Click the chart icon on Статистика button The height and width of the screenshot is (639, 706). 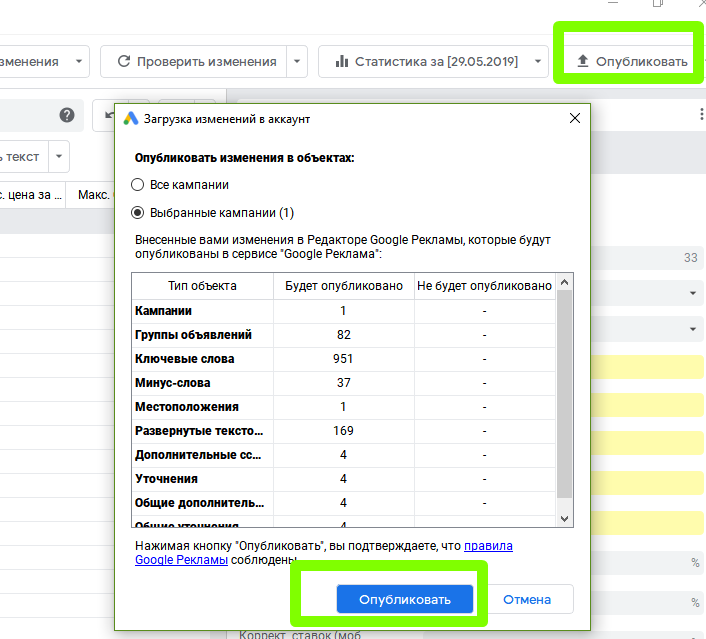[x=342, y=61]
